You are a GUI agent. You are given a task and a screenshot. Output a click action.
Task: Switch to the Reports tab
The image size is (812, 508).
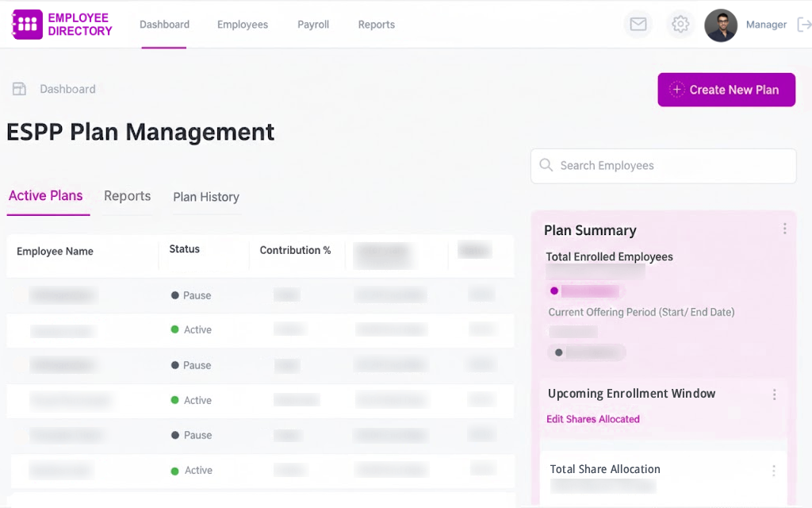(127, 196)
